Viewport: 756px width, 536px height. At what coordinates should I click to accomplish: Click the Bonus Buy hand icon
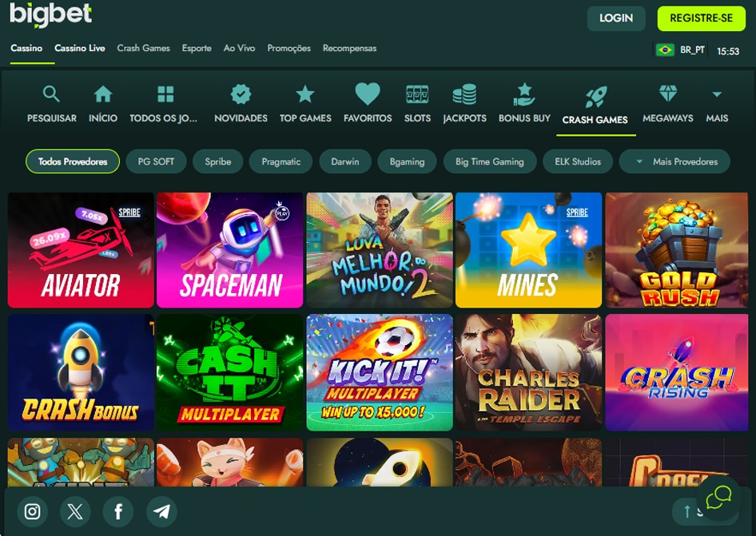click(524, 93)
